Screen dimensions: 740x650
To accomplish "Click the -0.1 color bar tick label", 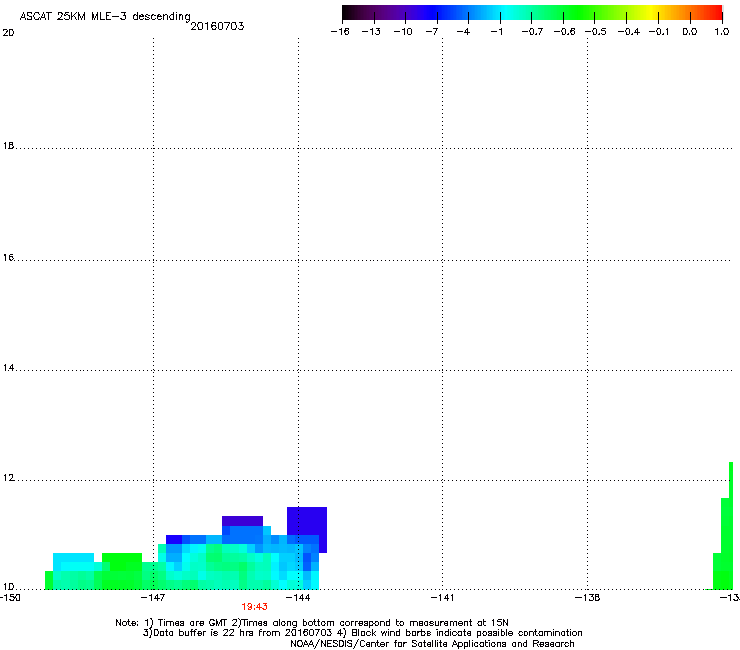I will point(659,32).
